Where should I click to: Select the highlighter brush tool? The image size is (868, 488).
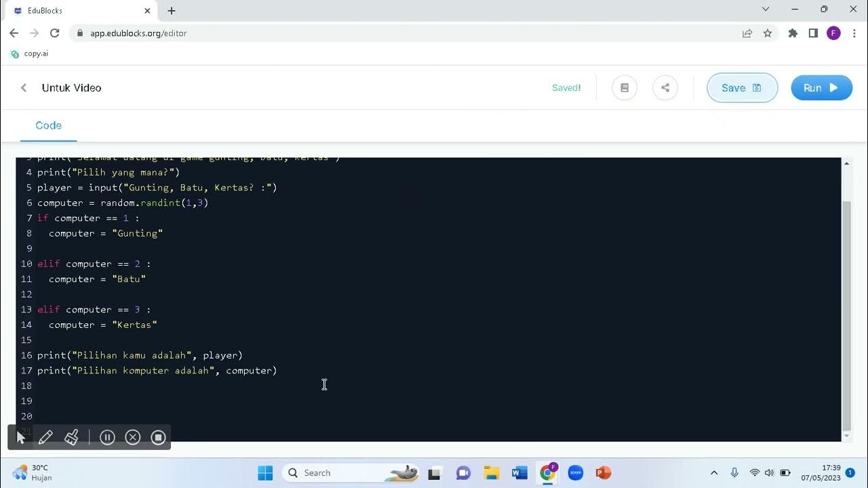(x=71, y=437)
